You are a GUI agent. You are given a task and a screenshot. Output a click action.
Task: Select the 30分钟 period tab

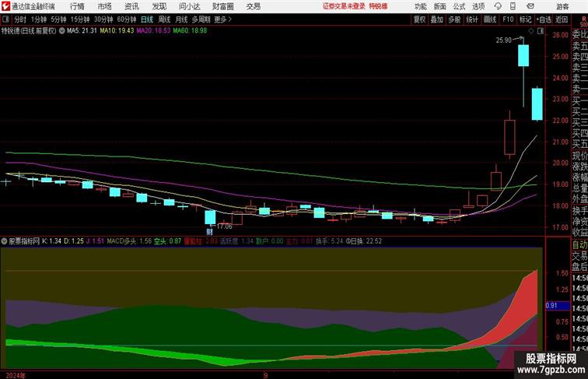pos(103,19)
